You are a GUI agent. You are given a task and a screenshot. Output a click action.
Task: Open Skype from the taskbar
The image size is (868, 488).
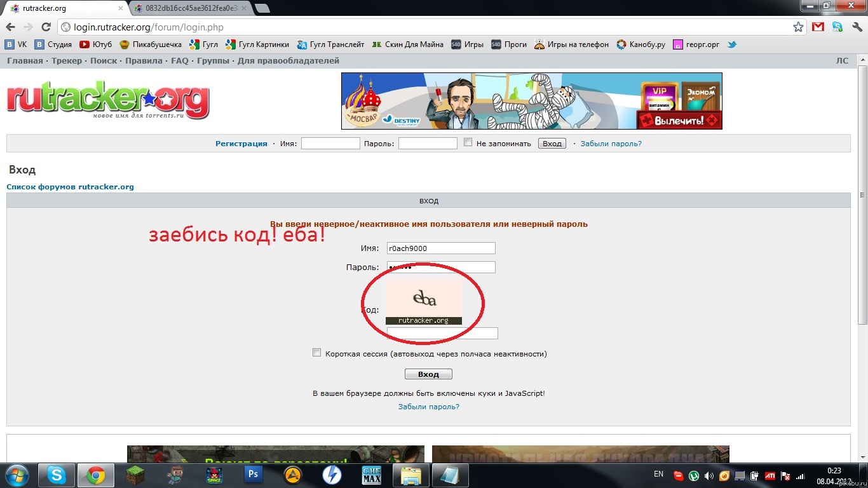point(56,475)
